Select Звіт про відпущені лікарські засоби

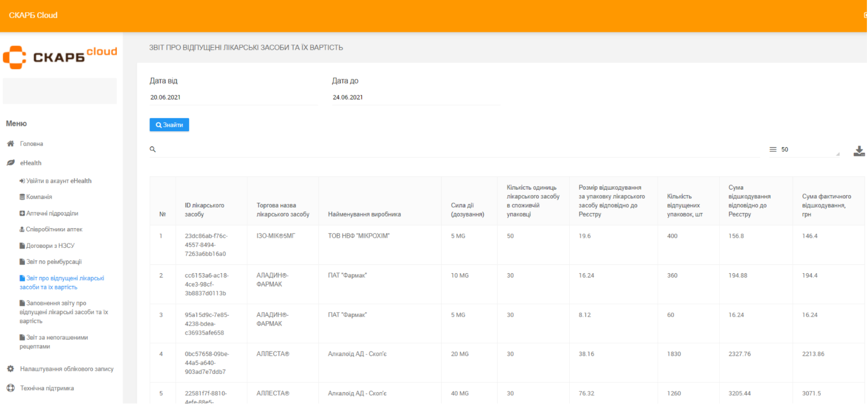pos(62,283)
